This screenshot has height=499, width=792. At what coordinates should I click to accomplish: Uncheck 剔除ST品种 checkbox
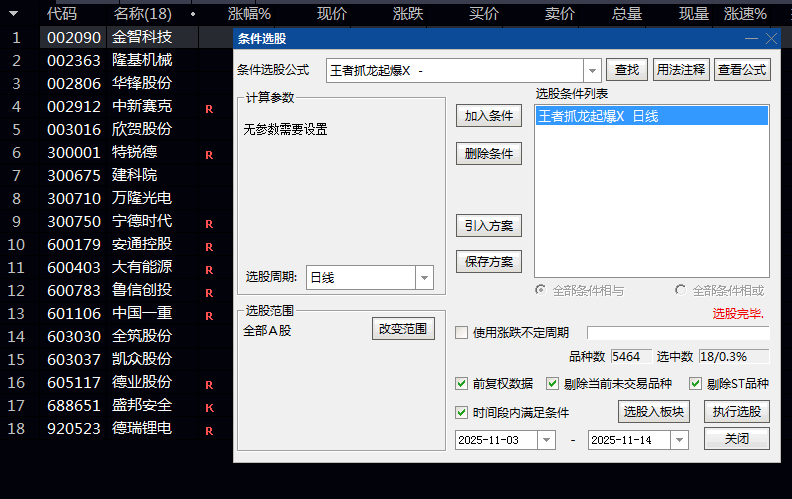coord(696,383)
